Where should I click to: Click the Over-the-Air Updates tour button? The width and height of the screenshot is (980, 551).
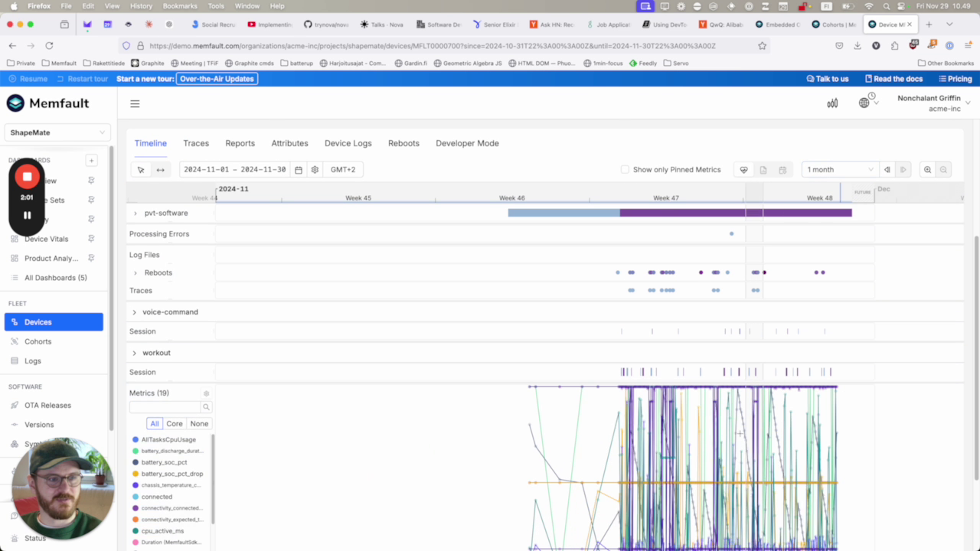tap(217, 79)
